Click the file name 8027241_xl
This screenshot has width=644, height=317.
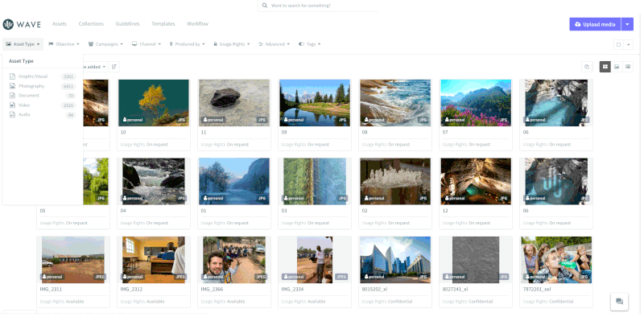(456, 289)
